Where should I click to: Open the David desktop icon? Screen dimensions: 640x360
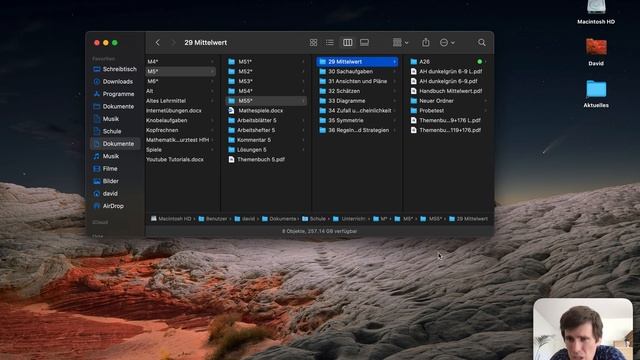596,52
